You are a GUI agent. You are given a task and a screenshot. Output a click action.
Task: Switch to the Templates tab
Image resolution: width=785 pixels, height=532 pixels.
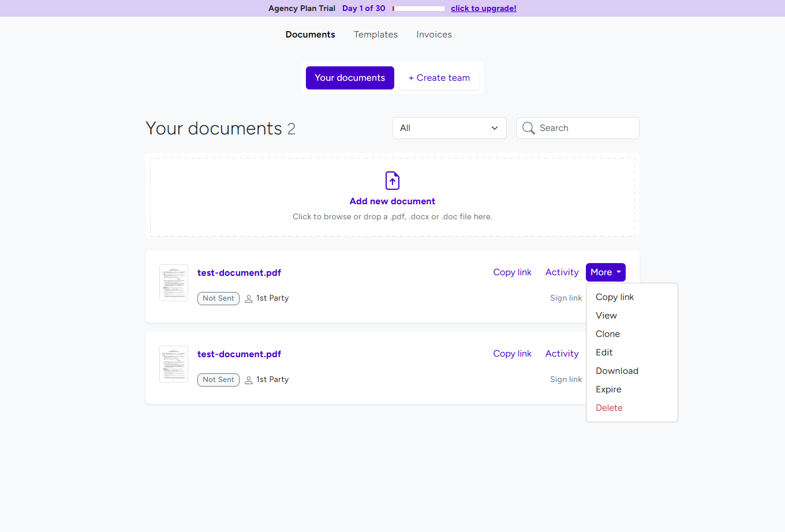pyautogui.click(x=375, y=35)
